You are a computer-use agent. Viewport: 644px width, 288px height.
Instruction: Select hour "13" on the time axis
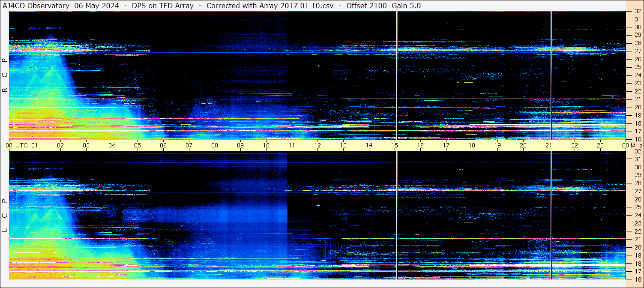click(343, 146)
